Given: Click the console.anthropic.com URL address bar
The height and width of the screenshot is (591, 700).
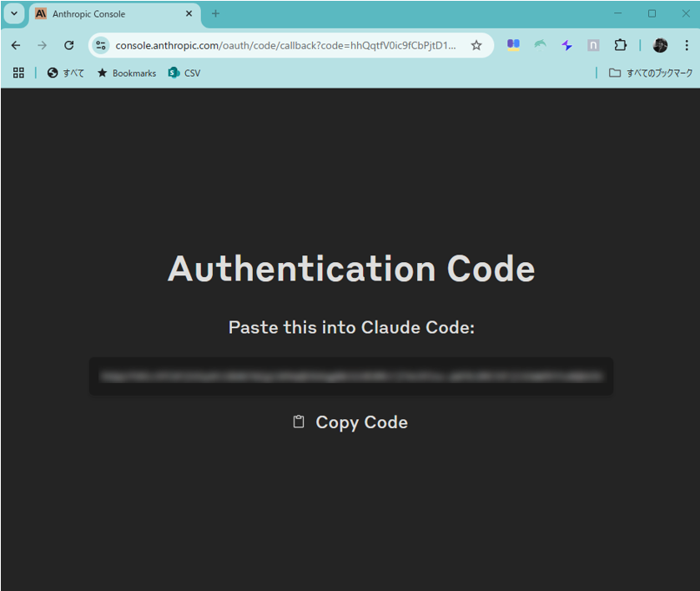Looking at the screenshot, I should coord(285,46).
